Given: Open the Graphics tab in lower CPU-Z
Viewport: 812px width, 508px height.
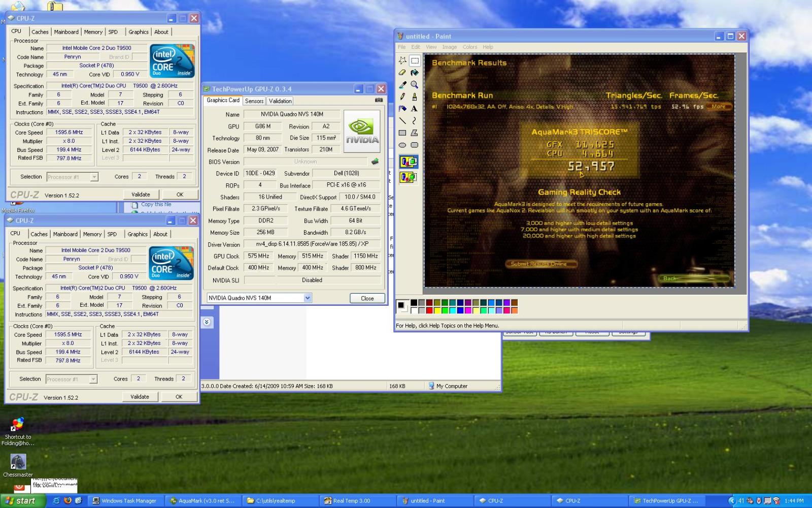Looking at the screenshot, I should [x=138, y=234].
